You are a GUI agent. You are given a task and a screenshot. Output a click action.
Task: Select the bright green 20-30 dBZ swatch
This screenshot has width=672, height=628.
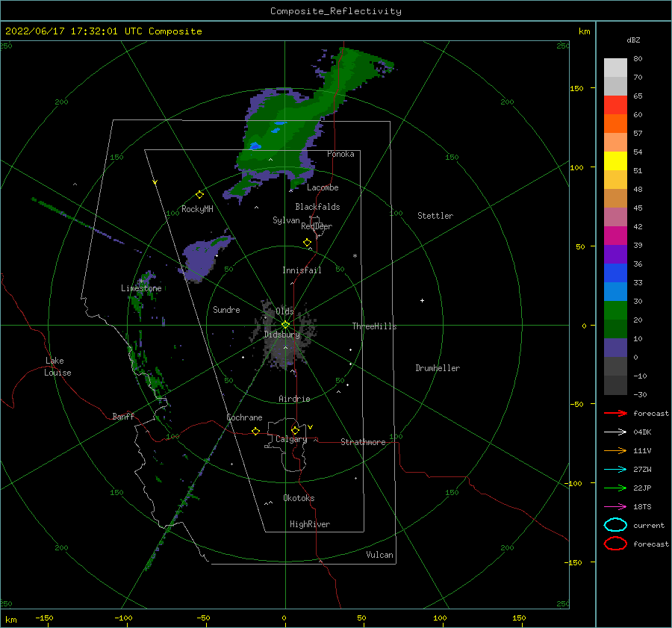coord(615,311)
